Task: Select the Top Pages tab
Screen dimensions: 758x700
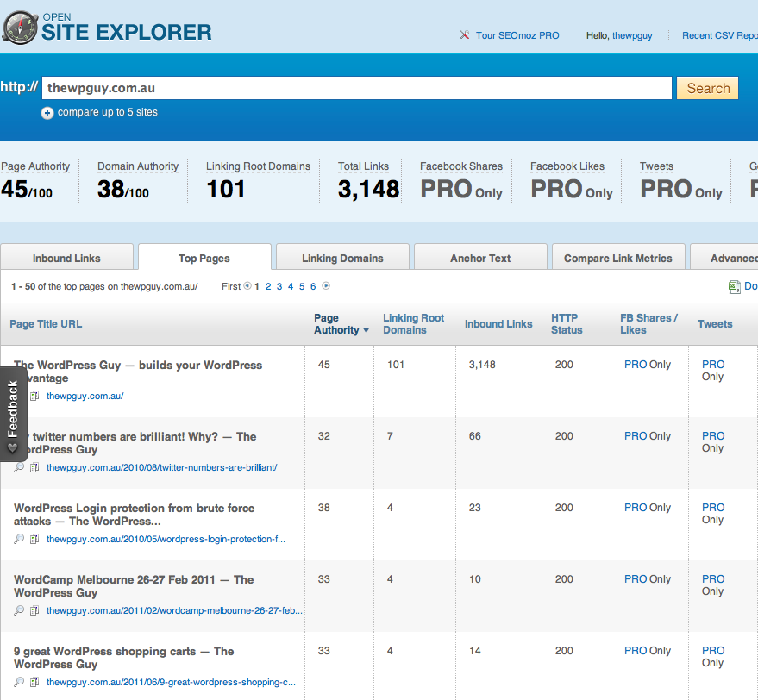Action: click(x=204, y=258)
